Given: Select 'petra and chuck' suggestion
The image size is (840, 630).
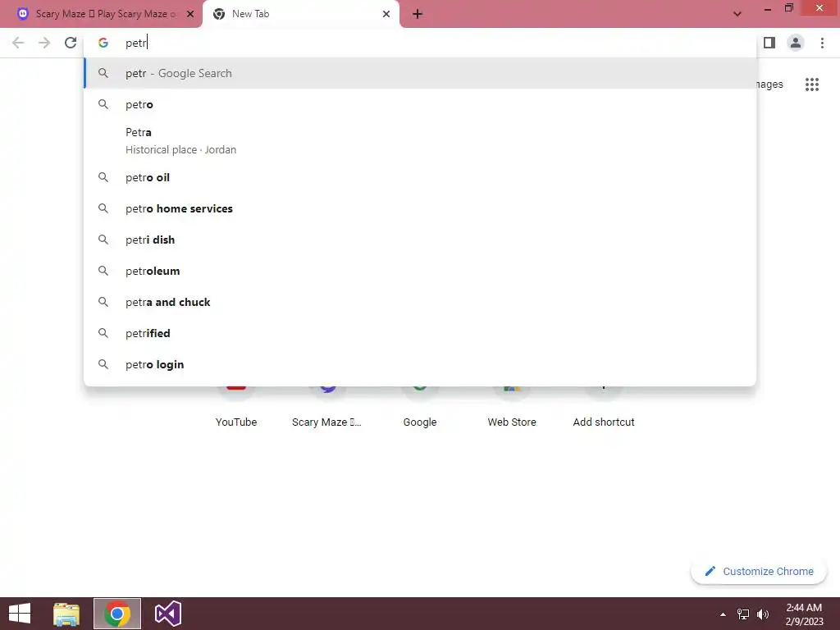Looking at the screenshot, I should click(x=421, y=302).
